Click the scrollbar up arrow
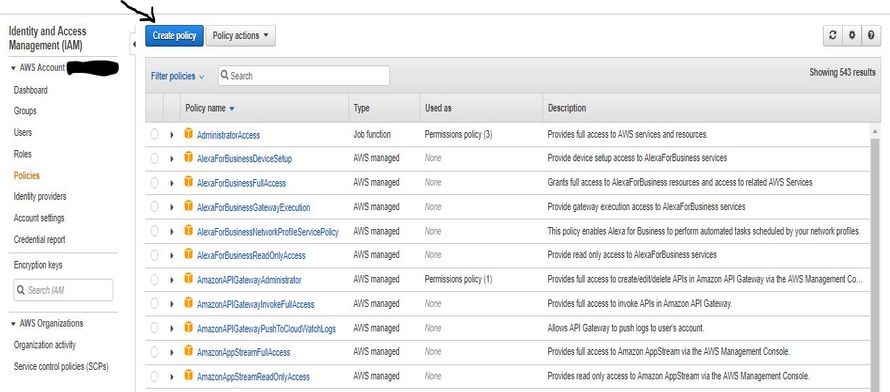Screen dimensions: 890x392 [875, 131]
